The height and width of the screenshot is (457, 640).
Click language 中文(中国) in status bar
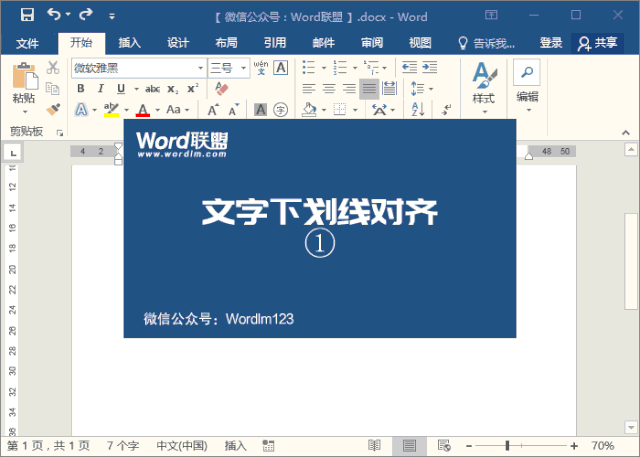click(x=182, y=446)
